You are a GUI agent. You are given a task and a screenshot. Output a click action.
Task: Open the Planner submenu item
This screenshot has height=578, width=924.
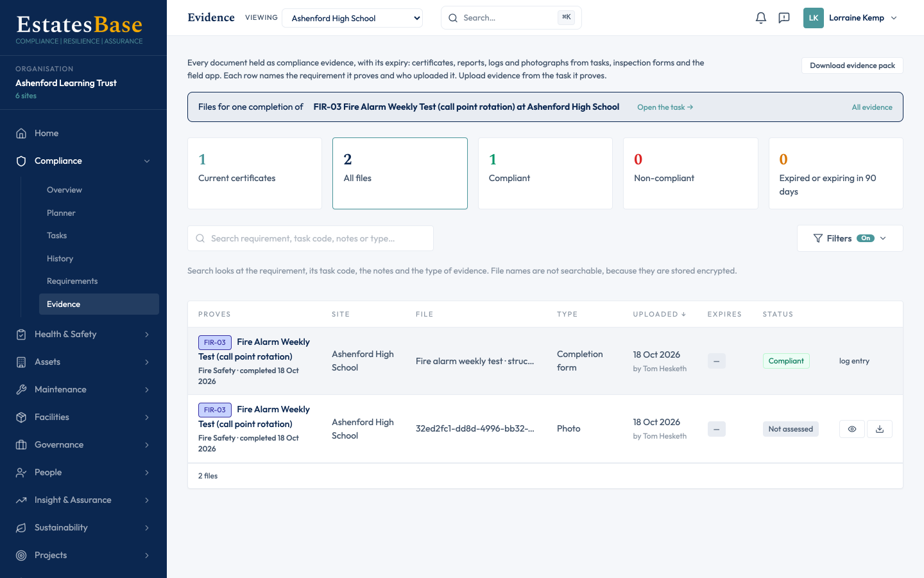(x=61, y=213)
